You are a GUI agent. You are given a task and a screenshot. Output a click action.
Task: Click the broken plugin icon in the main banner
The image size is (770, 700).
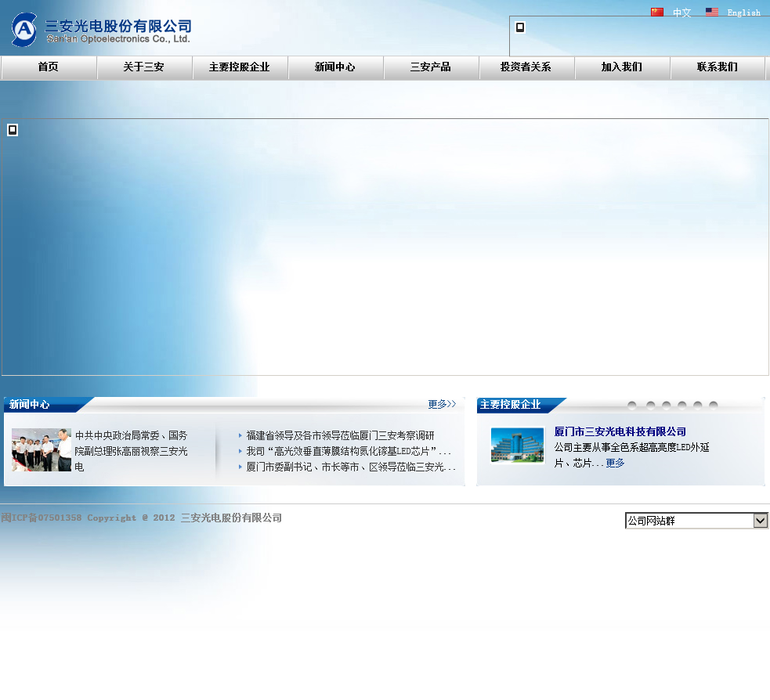tap(13, 130)
